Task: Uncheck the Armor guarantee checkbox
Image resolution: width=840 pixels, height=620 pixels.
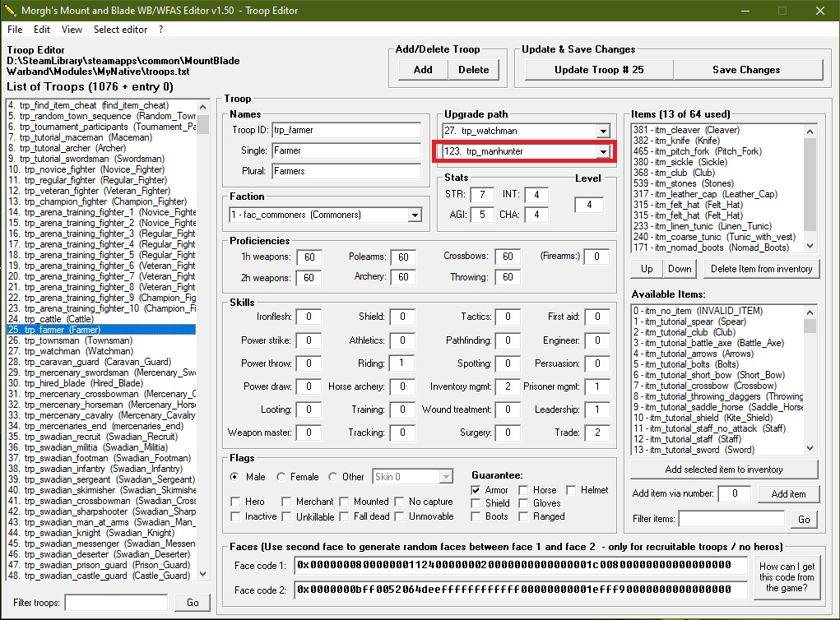Action: tap(476, 490)
